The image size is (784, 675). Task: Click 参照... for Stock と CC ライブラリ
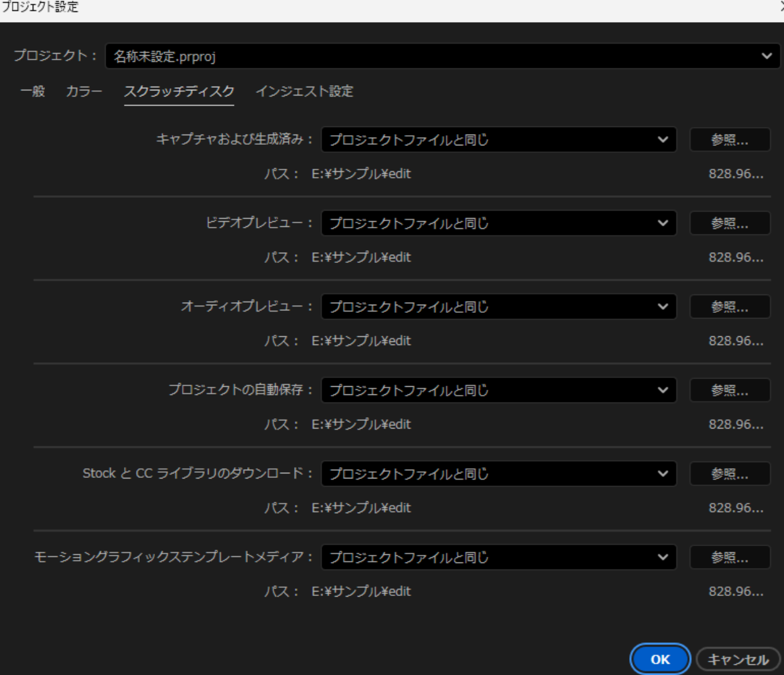[730, 473]
